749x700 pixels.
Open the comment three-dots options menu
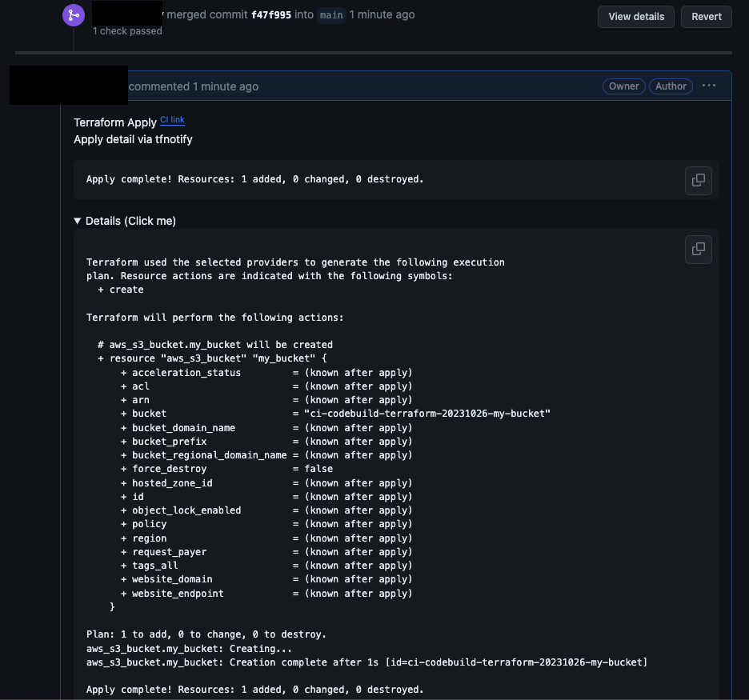(708, 86)
